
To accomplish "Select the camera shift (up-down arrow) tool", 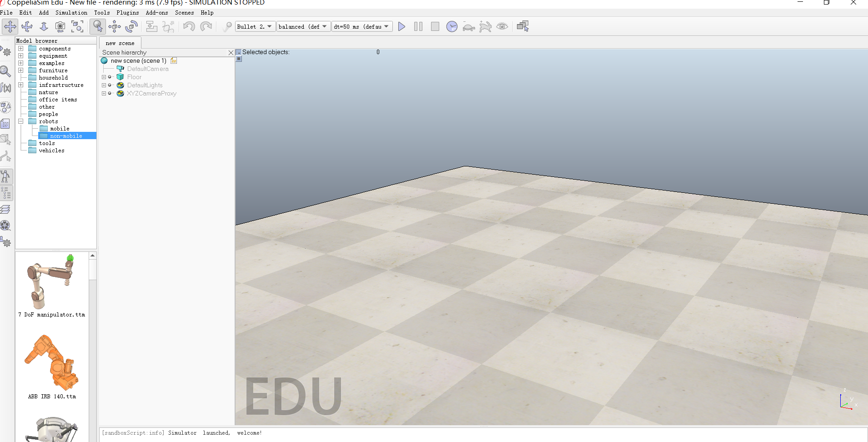I will 44,26.
